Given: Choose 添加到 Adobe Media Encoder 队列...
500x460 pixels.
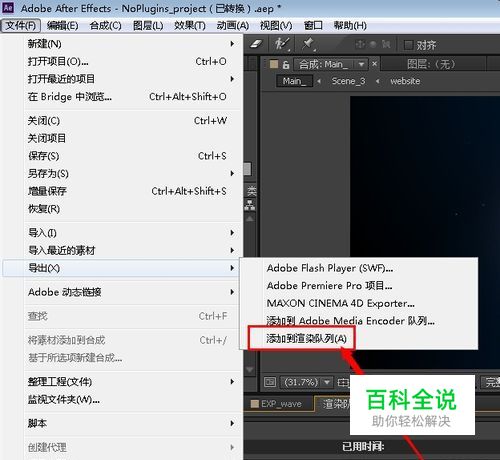Looking at the screenshot, I should point(359,321).
